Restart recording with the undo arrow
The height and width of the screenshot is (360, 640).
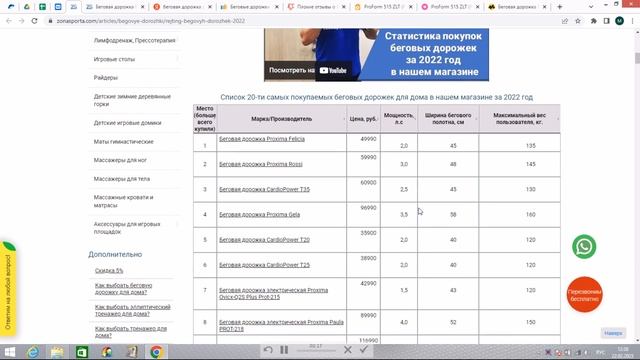click(268, 350)
